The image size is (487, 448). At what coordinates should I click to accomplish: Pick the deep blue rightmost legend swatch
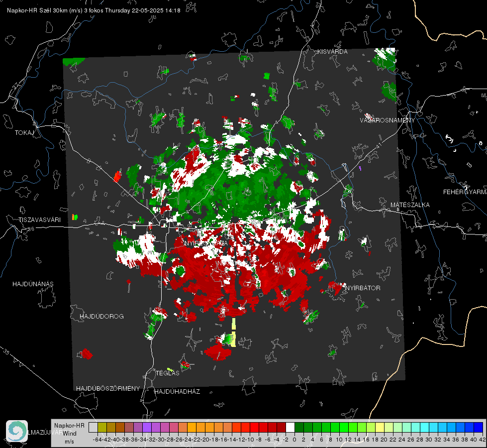click(x=479, y=427)
